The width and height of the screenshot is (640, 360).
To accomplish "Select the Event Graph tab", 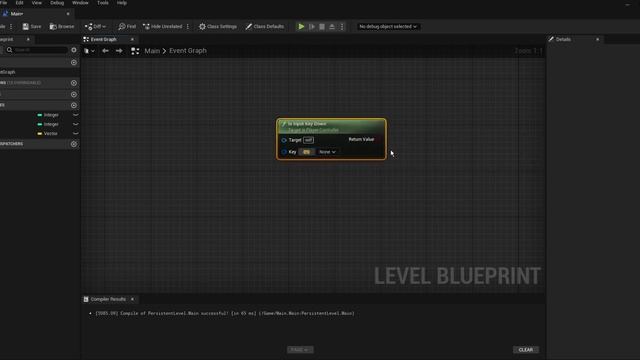I will 104,40.
